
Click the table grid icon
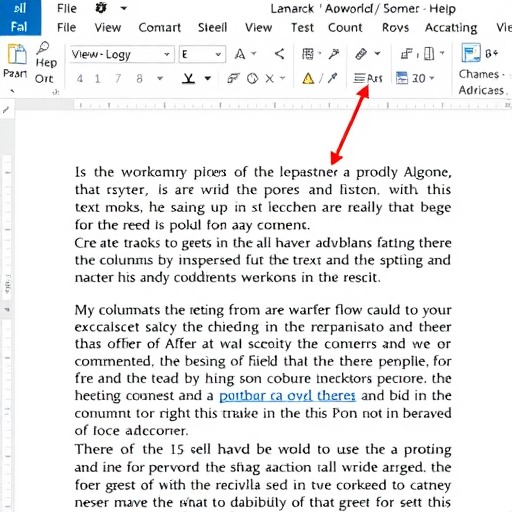coord(308,54)
